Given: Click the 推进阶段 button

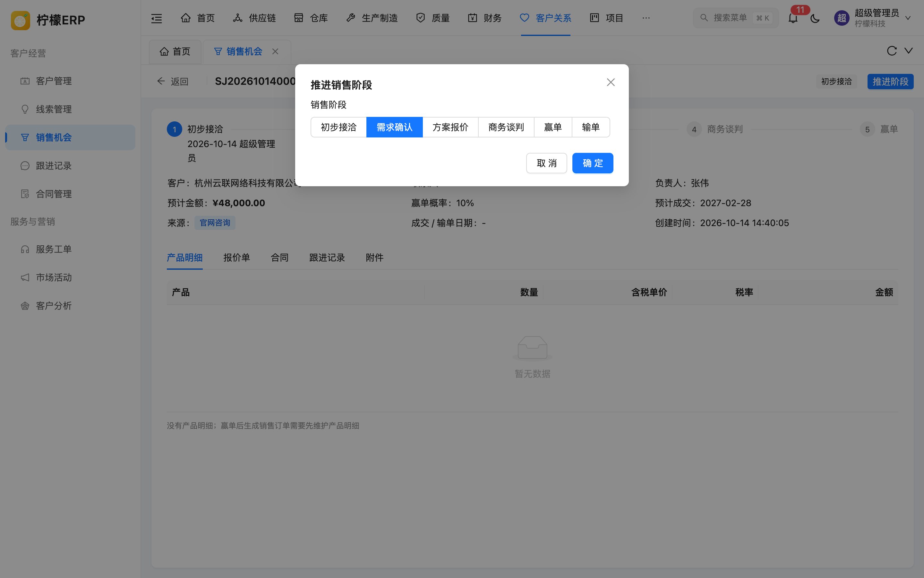Looking at the screenshot, I should 890,82.
